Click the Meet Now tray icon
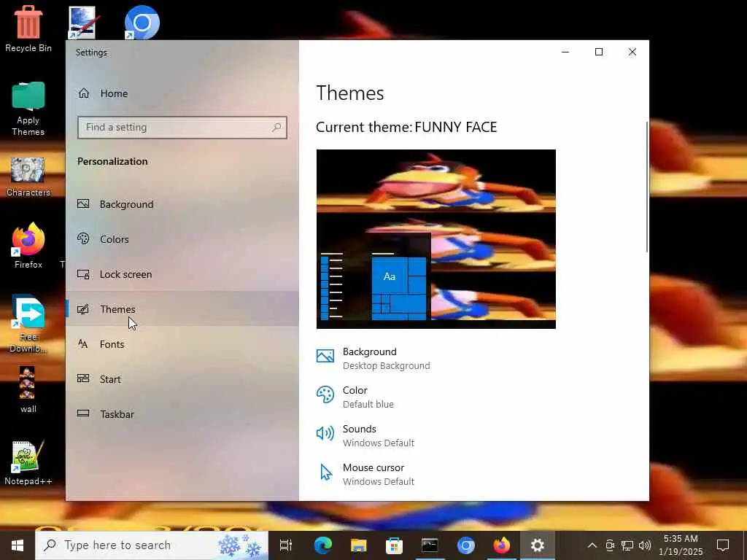 (x=610, y=545)
